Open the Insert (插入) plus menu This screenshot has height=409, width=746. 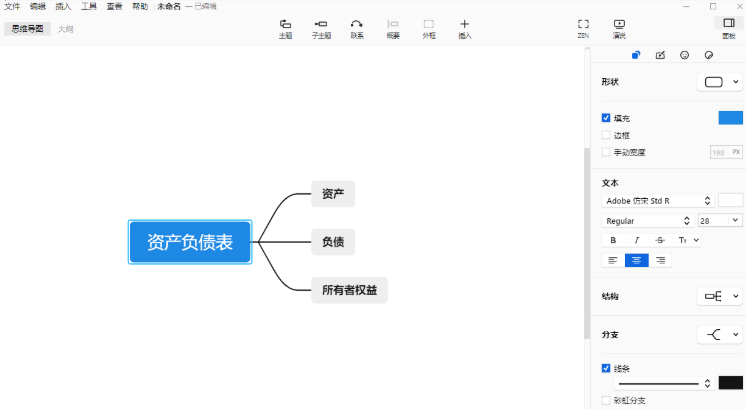pos(464,29)
